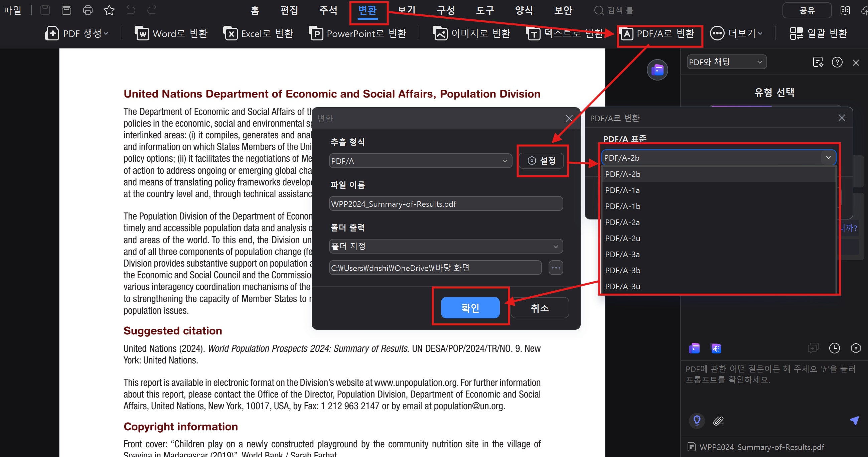Open AI settings hexagon icon

(856, 348)
